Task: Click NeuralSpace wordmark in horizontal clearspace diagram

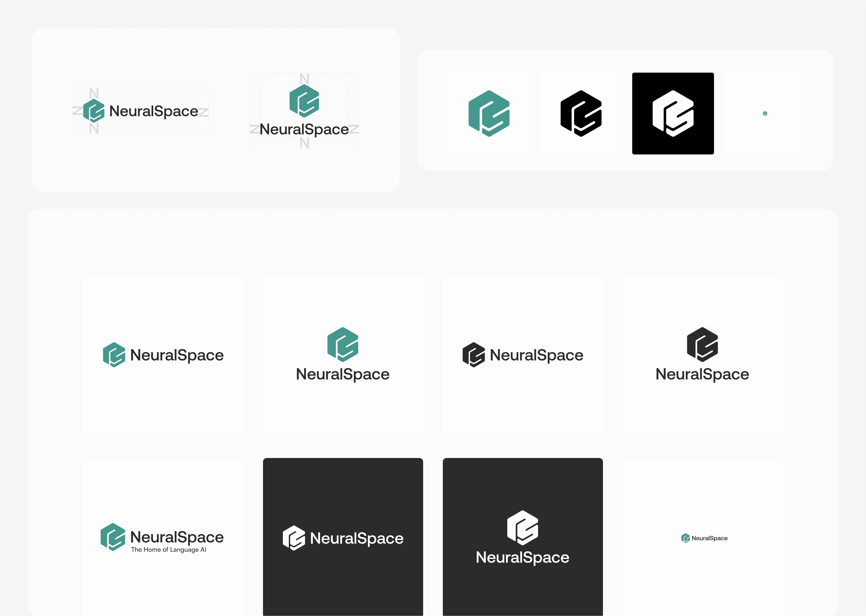Action: pos(154,111)
